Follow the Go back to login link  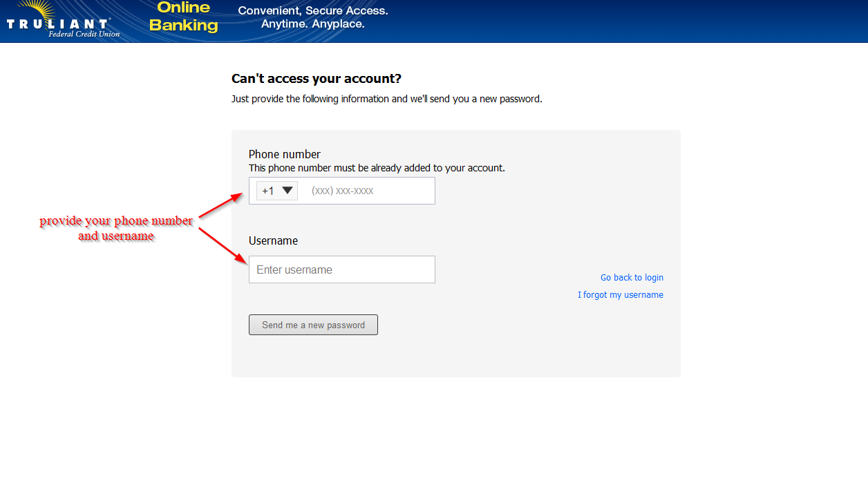point(632,278)
